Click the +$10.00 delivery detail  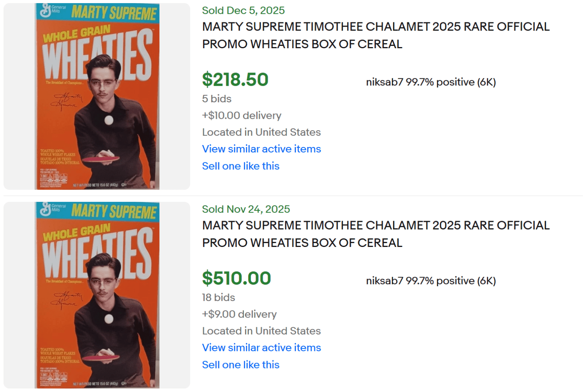tap(241, 115)
